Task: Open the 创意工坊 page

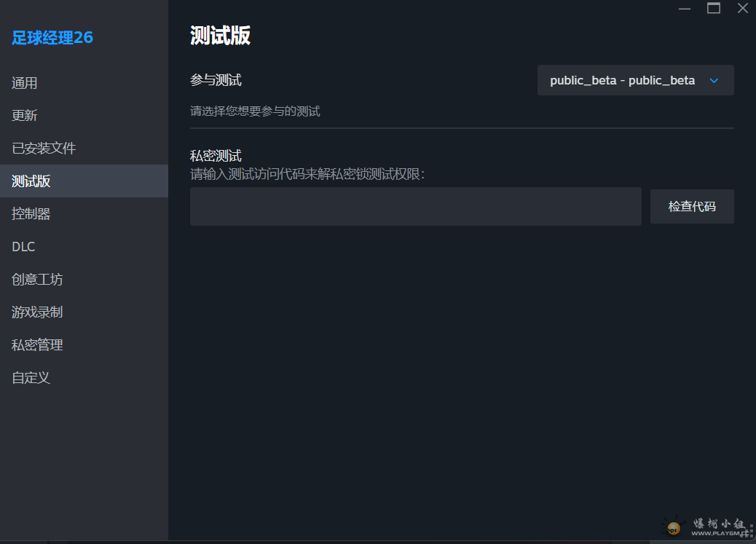Action: coord(36,279)
